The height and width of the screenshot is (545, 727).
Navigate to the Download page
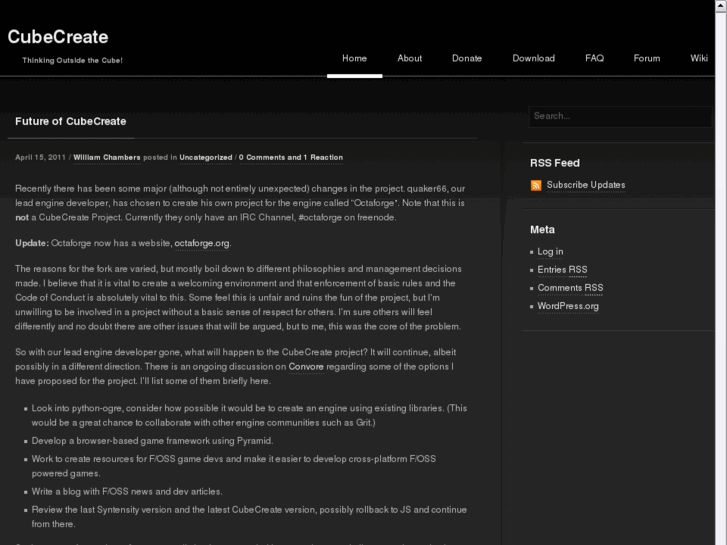(534, 58)
